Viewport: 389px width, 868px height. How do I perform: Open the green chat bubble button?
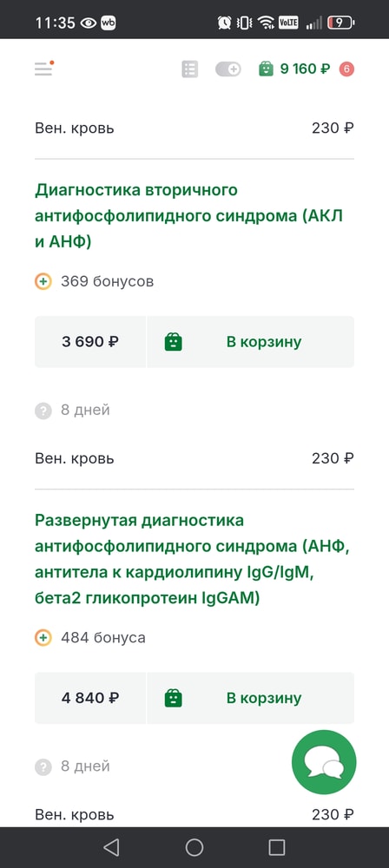(x=324, y=762)
